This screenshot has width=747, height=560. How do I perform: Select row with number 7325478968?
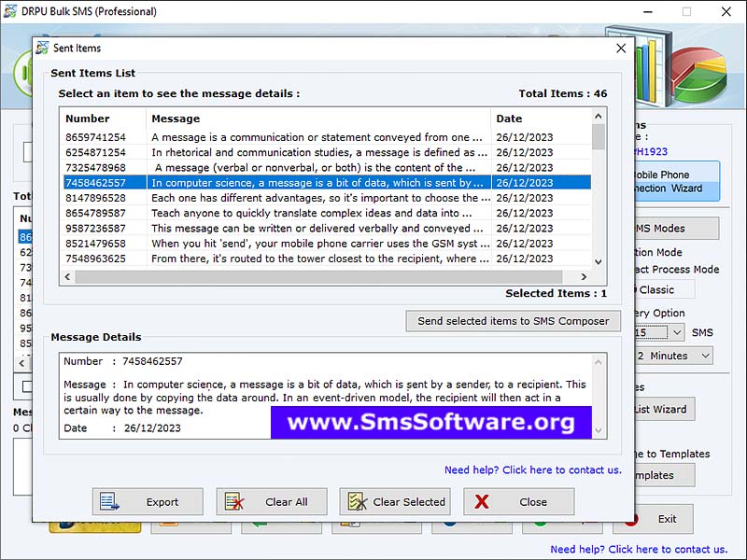[x=327, y=168]
